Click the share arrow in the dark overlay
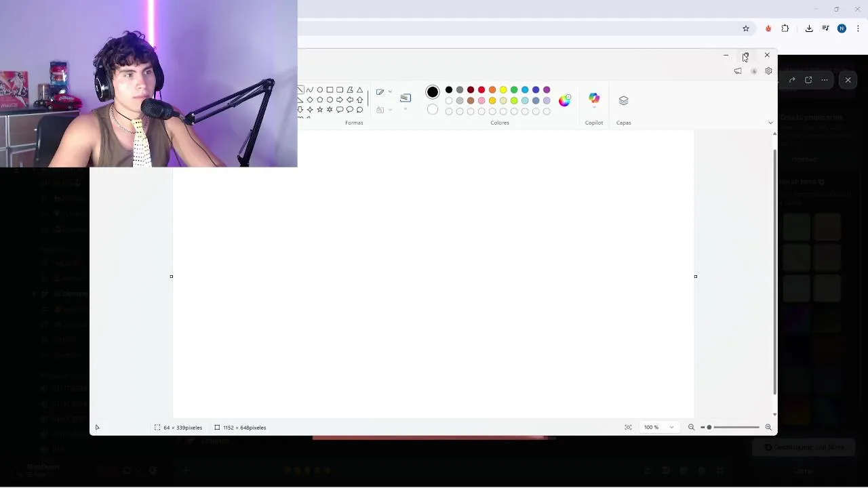868x488 pixels. coord(792,80)
